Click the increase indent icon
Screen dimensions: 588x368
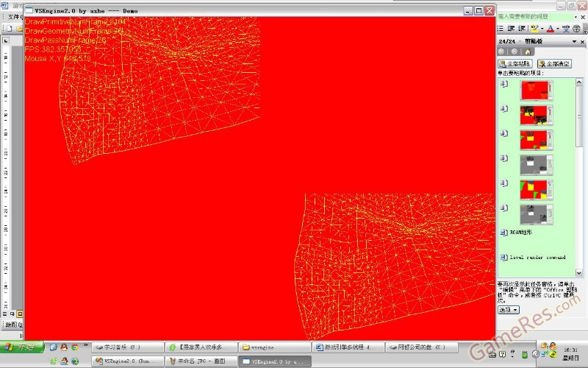[x=522, y=29]
